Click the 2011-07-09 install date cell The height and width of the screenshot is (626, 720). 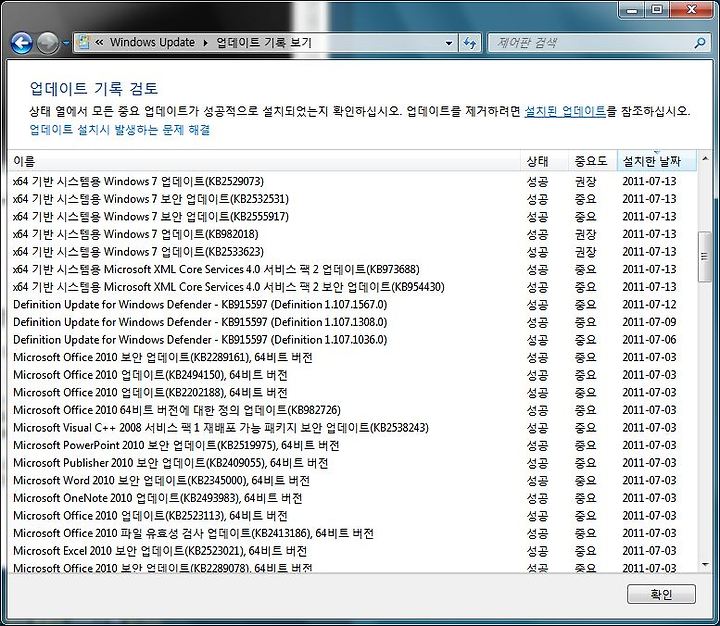(649, 322)
